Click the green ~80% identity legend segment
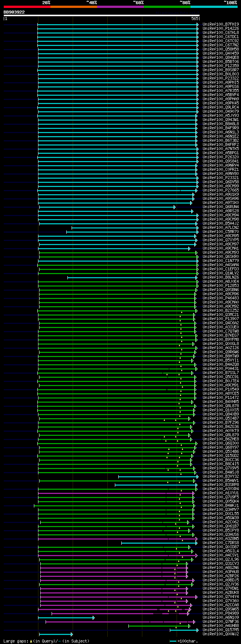This screenshot has height=644, width=241. (167, 7)
